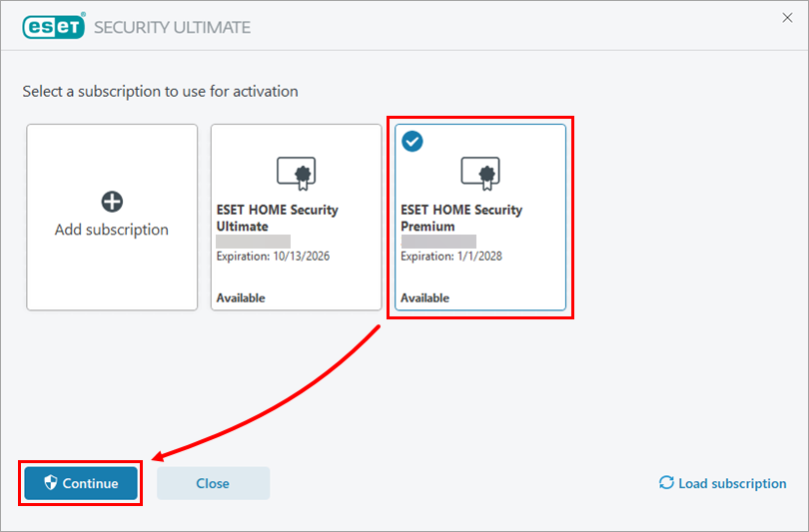Click the plus icon on Add subscription
The image size is (809, 532).
112,202
